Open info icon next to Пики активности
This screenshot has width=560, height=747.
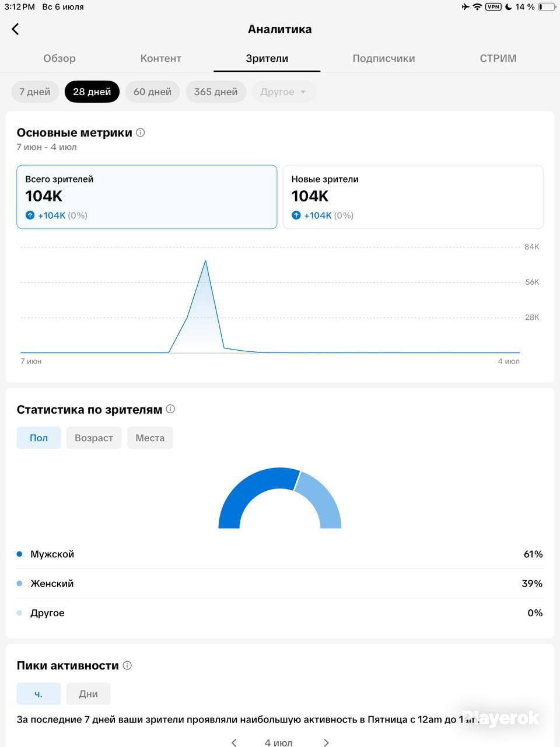127,665
